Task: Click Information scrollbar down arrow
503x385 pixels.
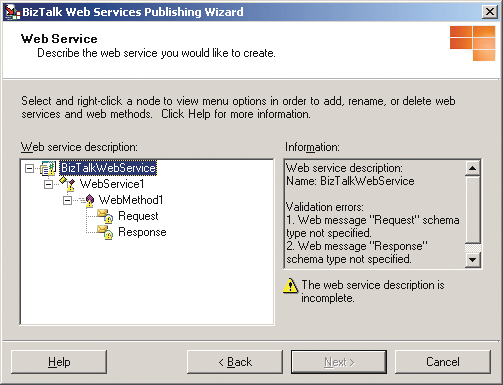Action: [x=472, y=260]
